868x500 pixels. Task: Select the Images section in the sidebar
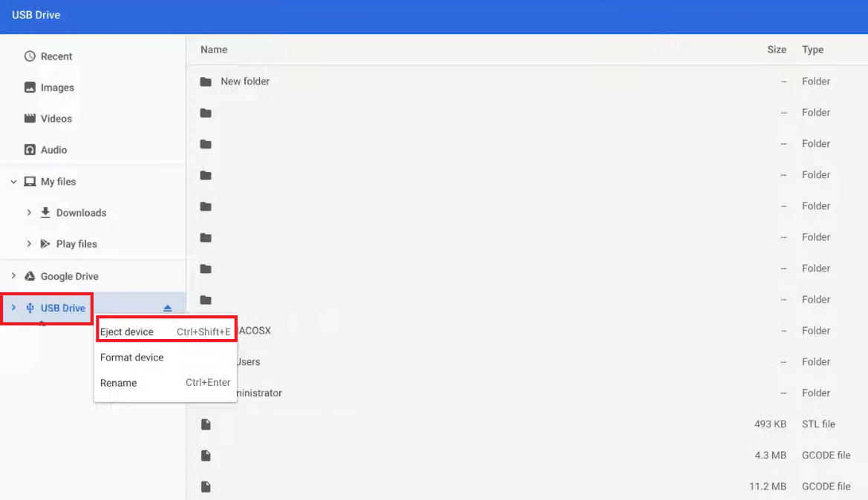[30, 87]
